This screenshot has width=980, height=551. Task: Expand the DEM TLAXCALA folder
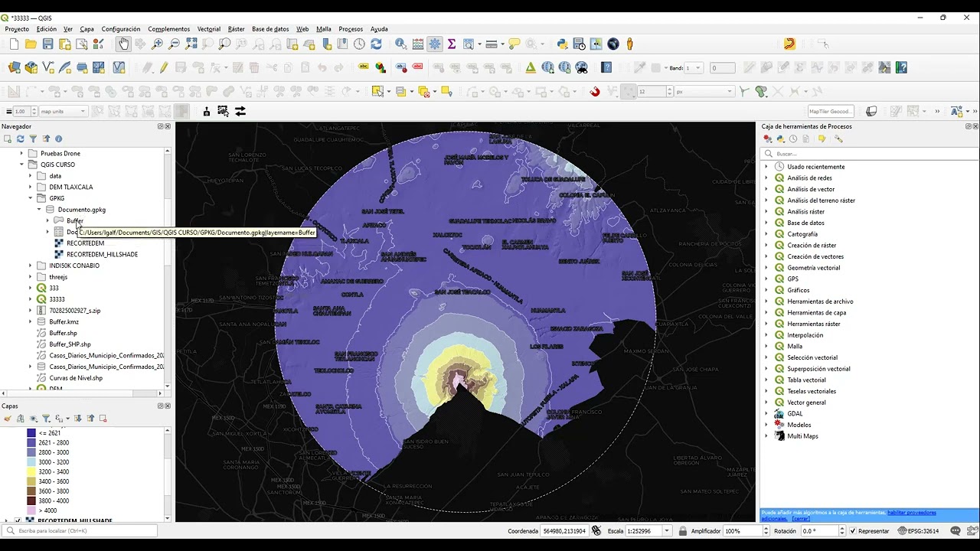pyautogui.click(x=31, y=187)
